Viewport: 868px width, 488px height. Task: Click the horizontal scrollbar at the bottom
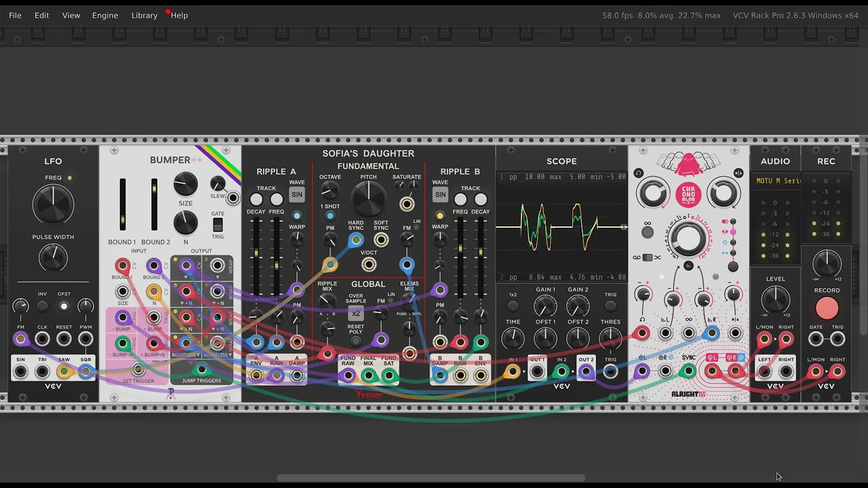coord(431,478)
